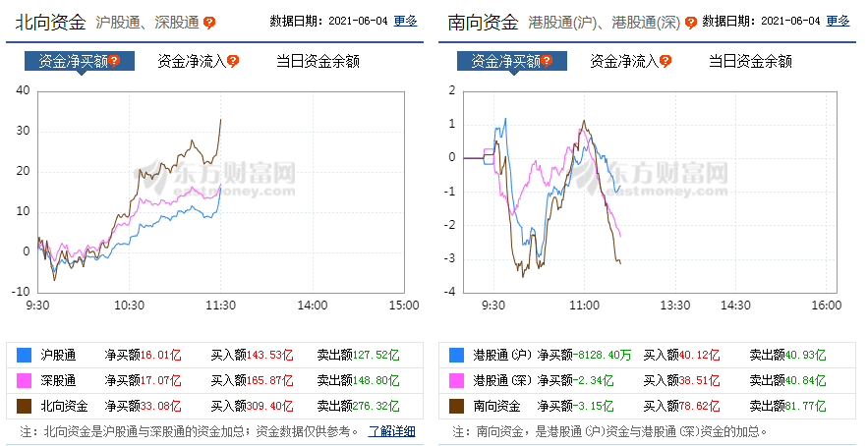Open 更多 link in 南向资金 panel
The height and width of the screenshot is (446, 868).
tap(838, 21)
